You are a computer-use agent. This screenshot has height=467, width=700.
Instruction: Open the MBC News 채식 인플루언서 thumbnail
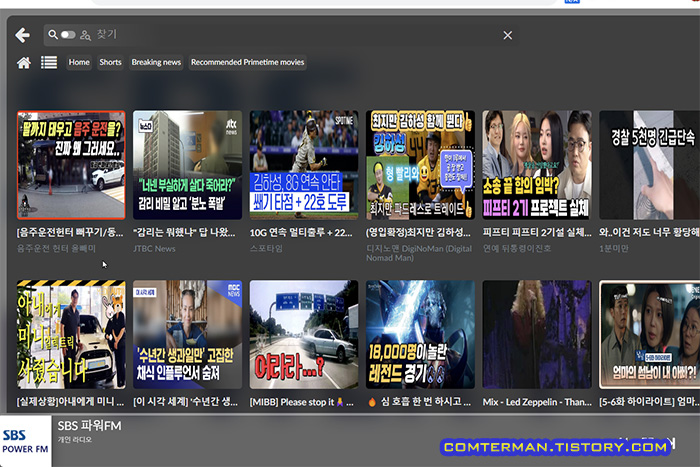tap(188, 334)
